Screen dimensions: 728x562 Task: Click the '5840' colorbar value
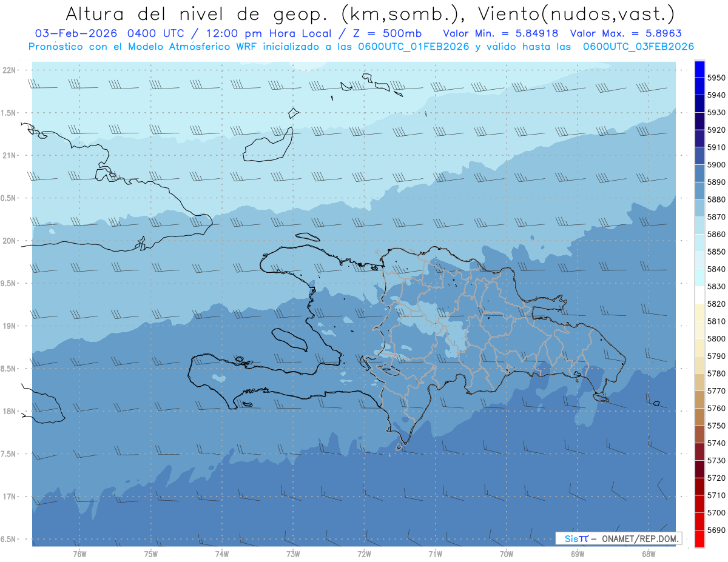pos(716,269)
